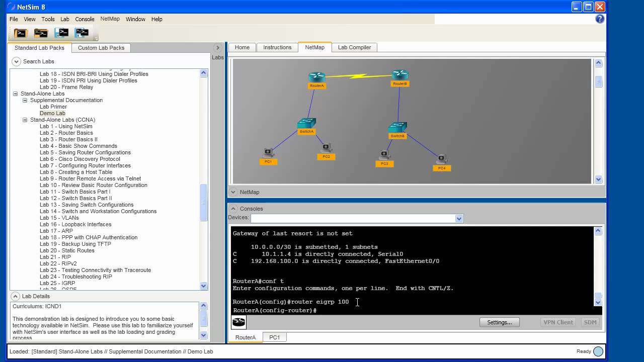Click the SDM button
The height and width of the screenshot is (362, 644).
[x=590, y=322]
